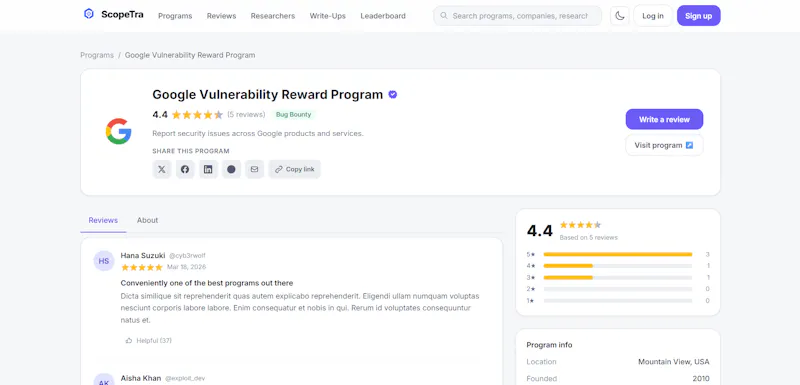The height and width of the screenshot is (385, 800).
Task: Click the "Based on 5 reviews" text
Action: point(588,238)
